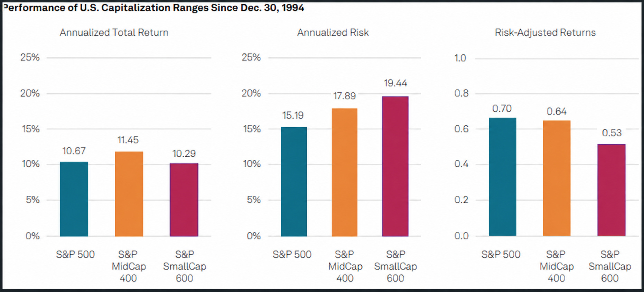
Task: Click the 10.67 data label
Action: 74,151
